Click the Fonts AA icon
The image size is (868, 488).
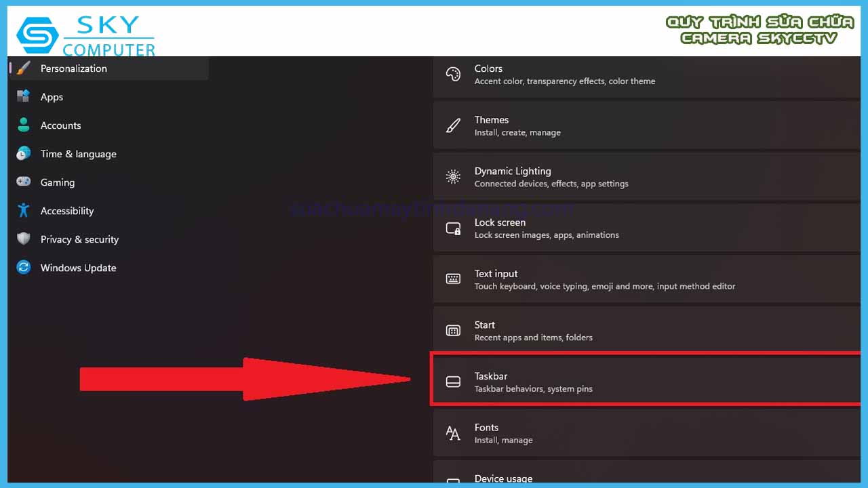click(x=453, y=433)
